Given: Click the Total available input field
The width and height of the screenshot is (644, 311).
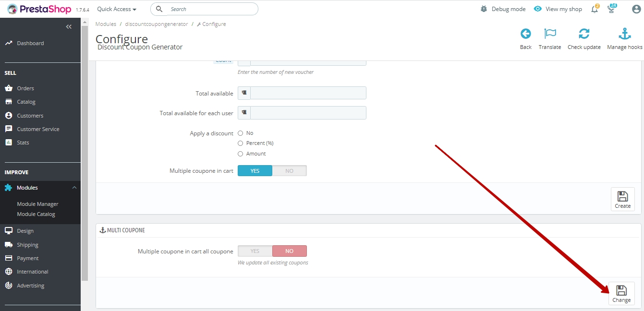Looking at the screenshot, I should pyautogui.click(x=308, y=93).
